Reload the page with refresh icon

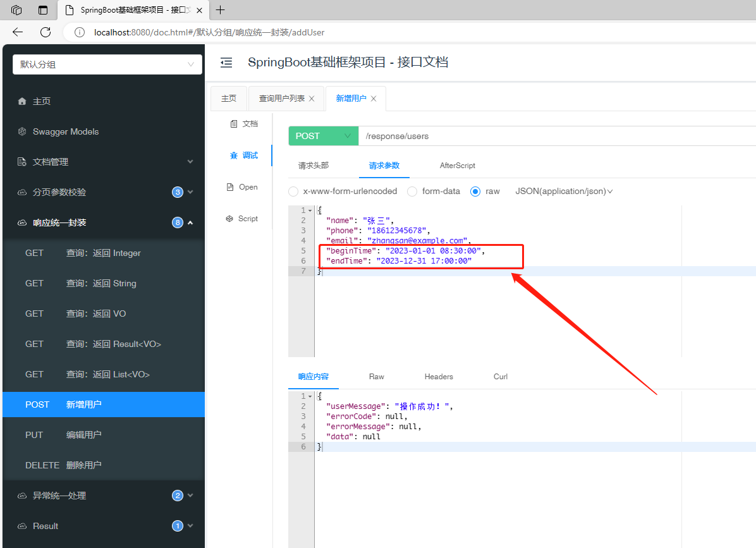pyautogui.click(x=46, y=32)
